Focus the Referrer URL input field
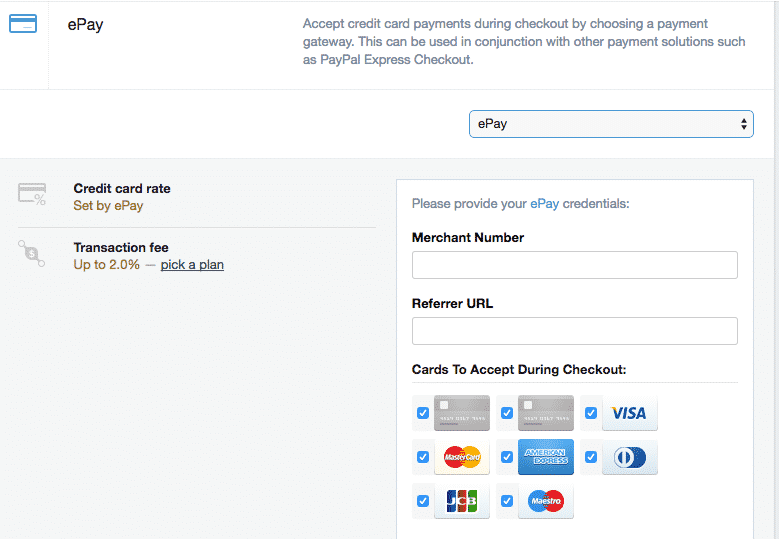Screen dimensions: 779x539 tap(574, 331)
